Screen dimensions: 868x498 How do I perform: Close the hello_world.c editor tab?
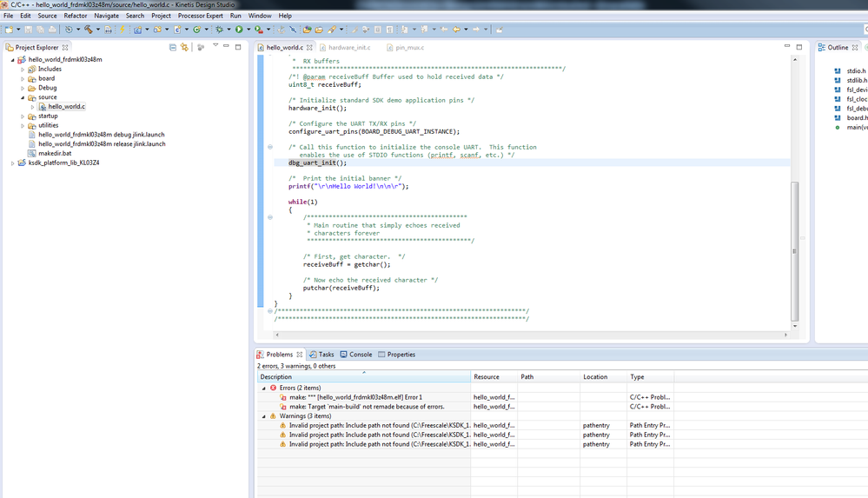pos(309,48)
